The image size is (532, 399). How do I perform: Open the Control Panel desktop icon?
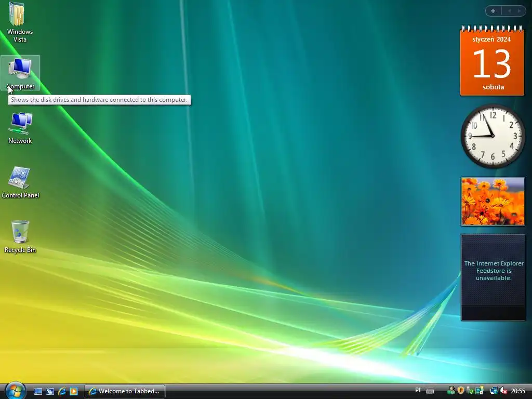(x=20, y=182)
